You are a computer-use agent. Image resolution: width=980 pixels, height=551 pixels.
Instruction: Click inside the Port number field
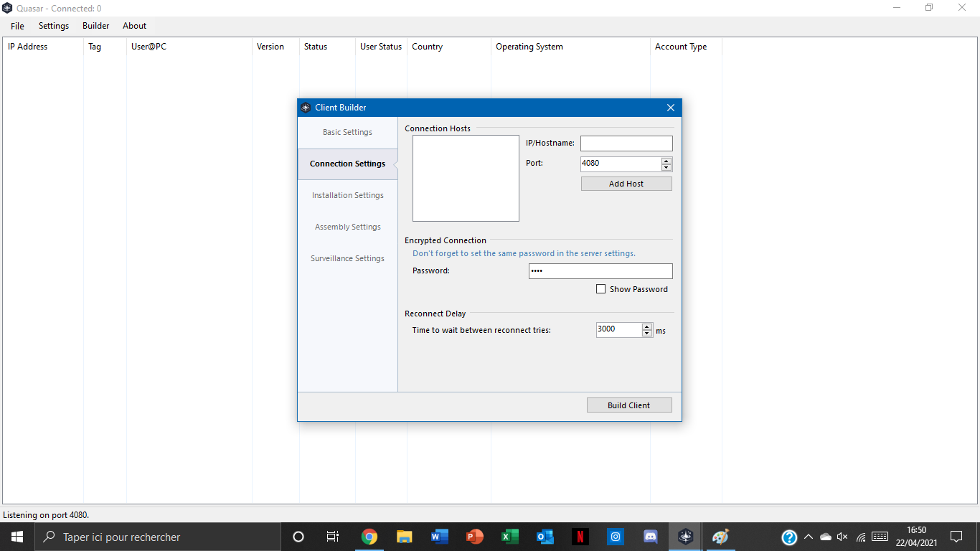tap(621, 164)
